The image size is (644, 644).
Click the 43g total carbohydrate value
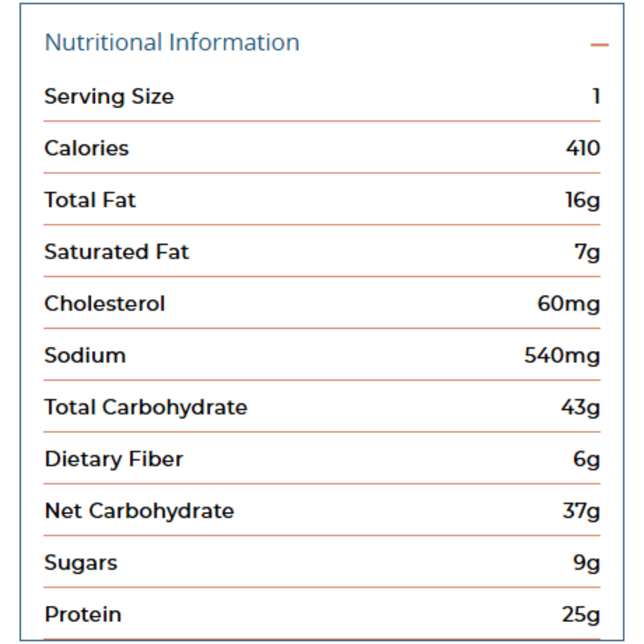click(580, 408)
